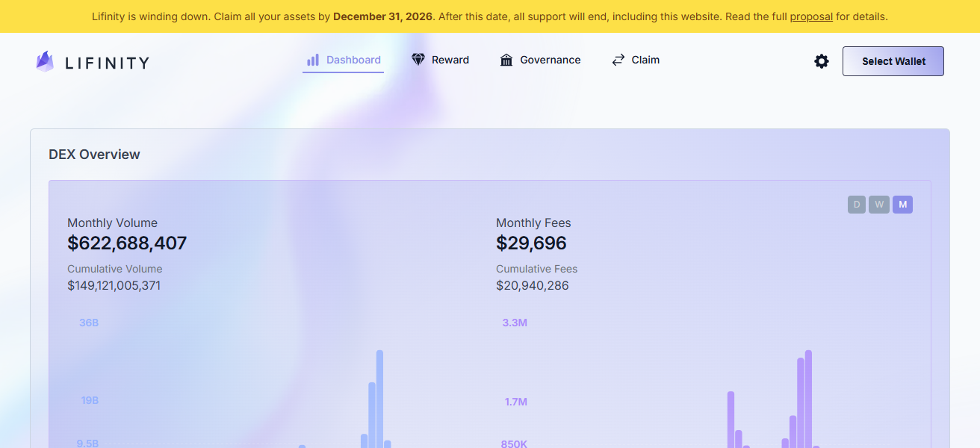The width and height of the screenshot is (980, 448).
Task: Switch chart to weekly (W) view
Action: 879,205
